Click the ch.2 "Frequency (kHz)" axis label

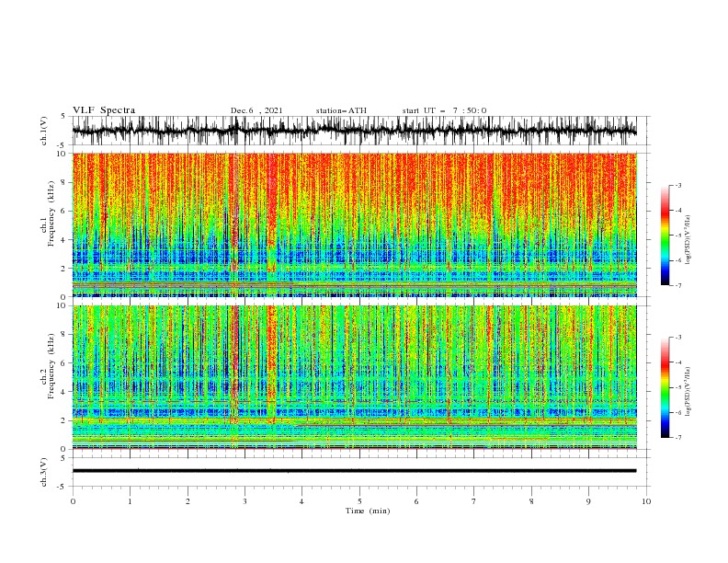pyautogui.click(x=51, y=366)
